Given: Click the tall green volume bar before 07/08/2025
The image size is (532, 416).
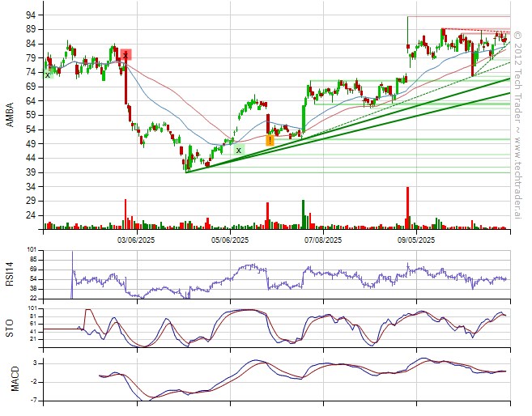Looking at the screenshot, I should [x=303, y=214].
